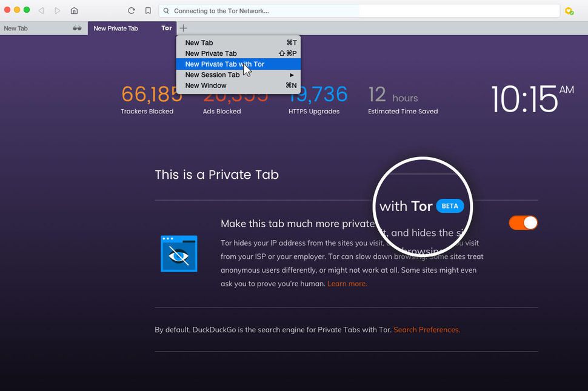The height and width of the screenshot is (391, 588).
Task: Open the home page
Action: (x=74, y=10)
